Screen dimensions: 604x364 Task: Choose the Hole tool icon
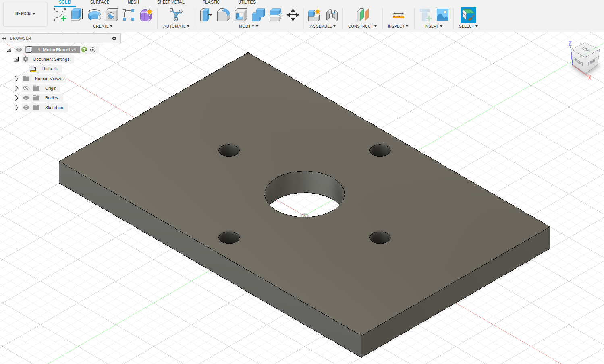(112, 15)
